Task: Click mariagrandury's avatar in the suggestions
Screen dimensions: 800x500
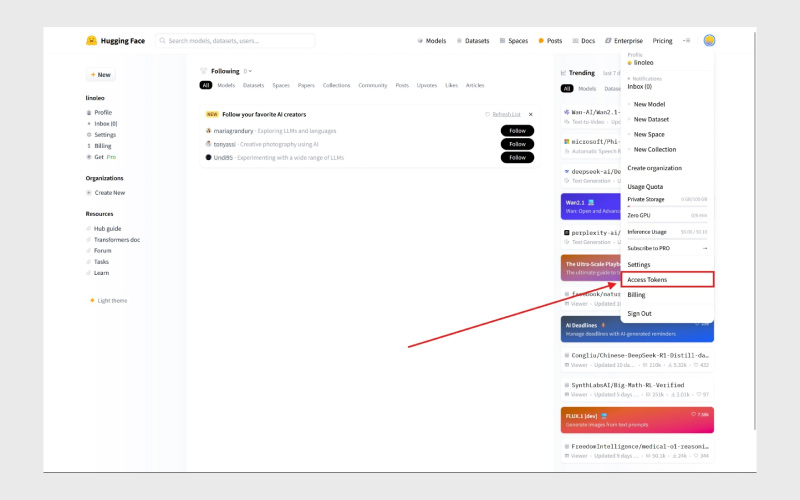Action: [208, 131]
